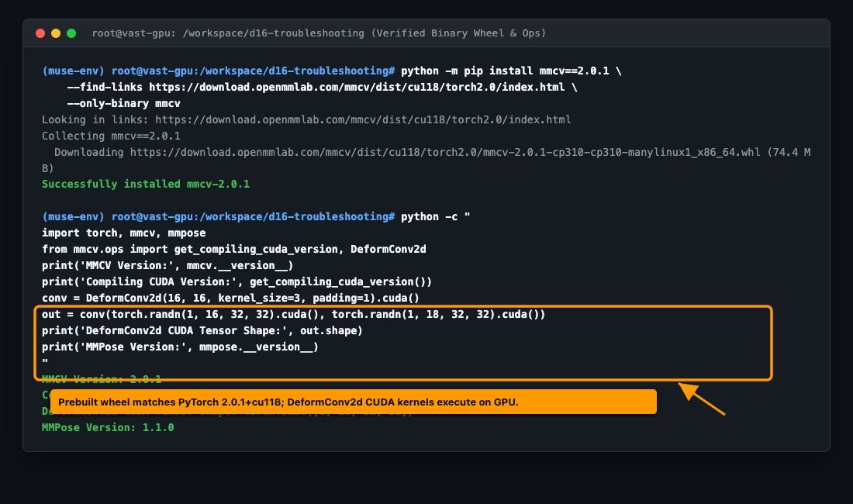Click '(muse-env)' before the python -c command

(73, 216)
